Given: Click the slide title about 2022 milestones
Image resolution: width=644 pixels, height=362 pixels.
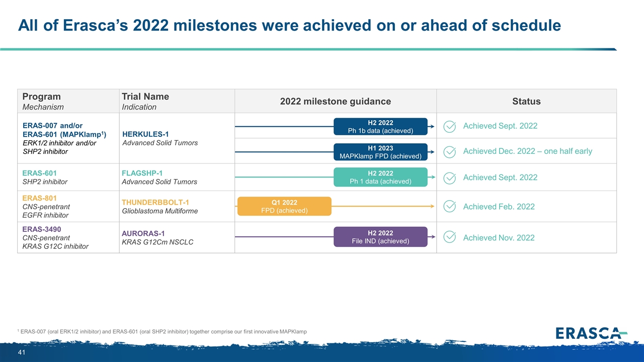Looking at the screenshot, I should point(289,25).
